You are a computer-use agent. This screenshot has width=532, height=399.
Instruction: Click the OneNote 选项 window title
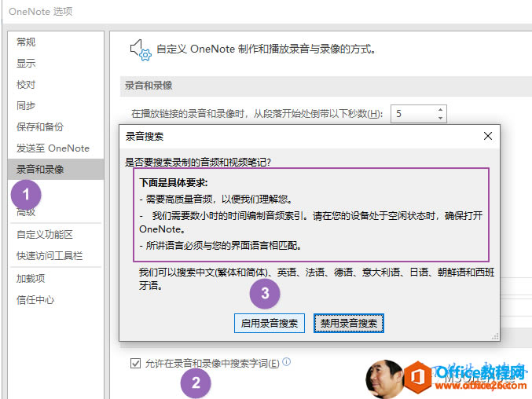tap(41, 12)
